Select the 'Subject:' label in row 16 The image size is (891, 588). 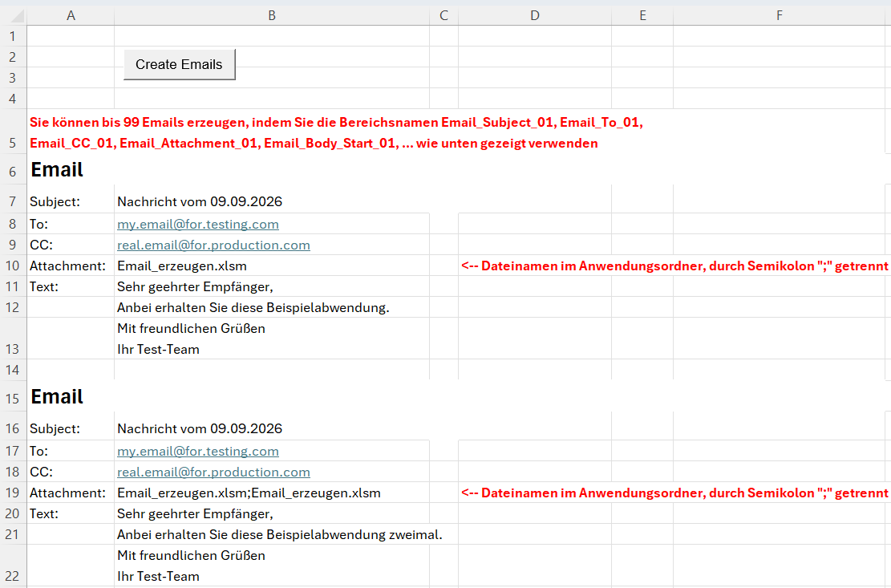point(55,429)
